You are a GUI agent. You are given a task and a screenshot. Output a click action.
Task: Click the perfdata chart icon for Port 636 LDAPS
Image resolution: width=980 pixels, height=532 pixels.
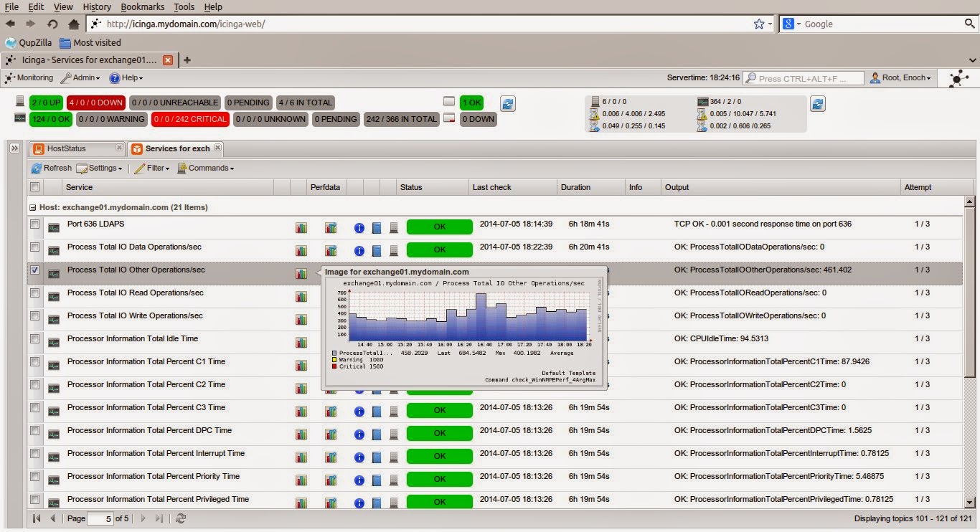point(331,228)
